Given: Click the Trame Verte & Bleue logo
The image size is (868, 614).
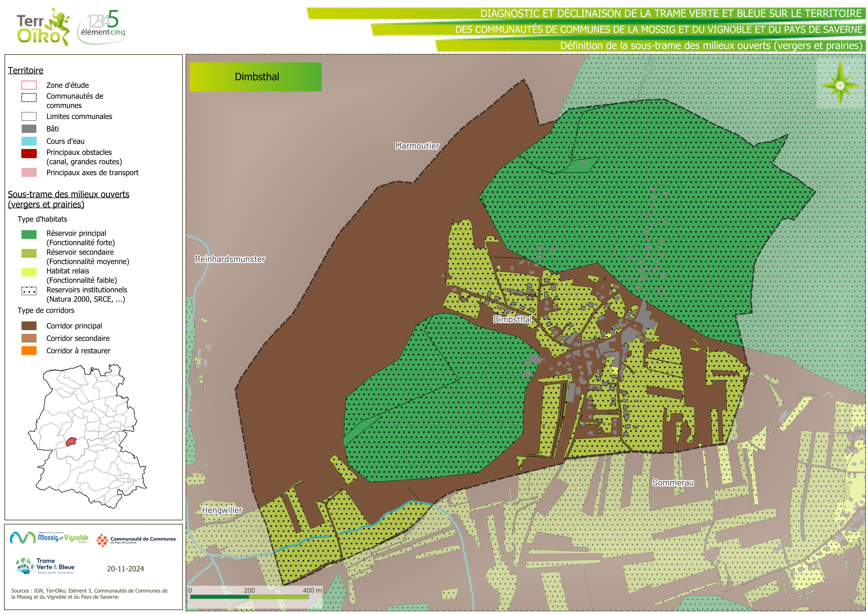Looking at the screenshot, I should (45, 566).
